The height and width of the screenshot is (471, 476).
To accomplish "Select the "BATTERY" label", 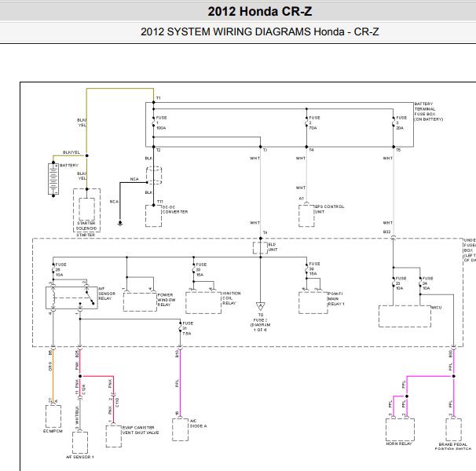I will click(x=69, y=166).
